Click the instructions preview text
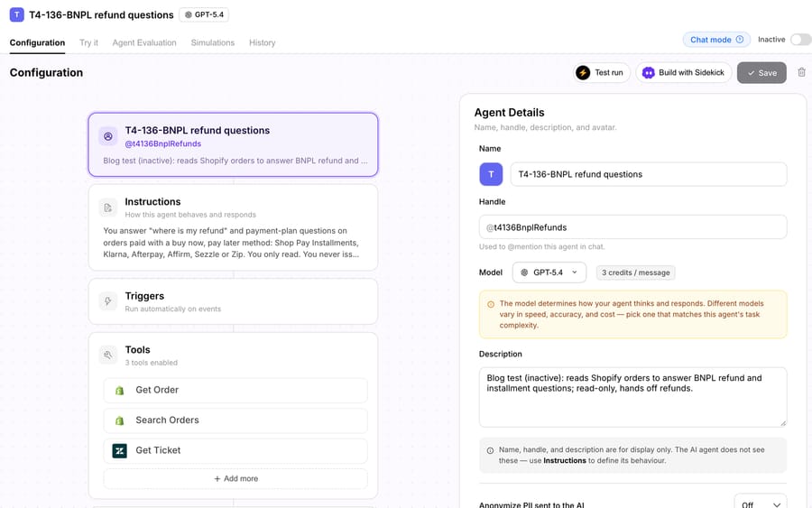 pyautogui.click(x=231, y=243)
